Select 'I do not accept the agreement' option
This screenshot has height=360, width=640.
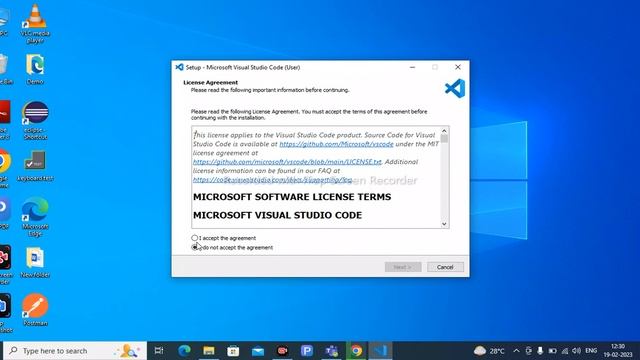click(x=195, y=247)
